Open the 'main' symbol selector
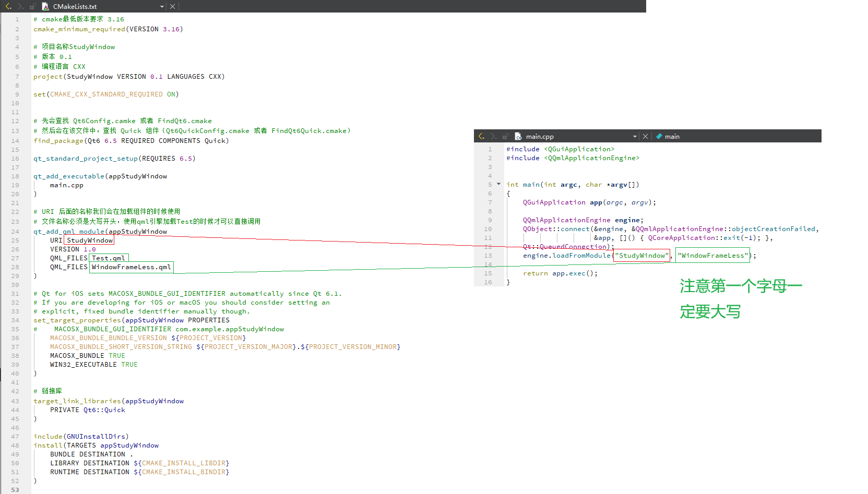The image size is (868, 494). (x=672, y=137)
